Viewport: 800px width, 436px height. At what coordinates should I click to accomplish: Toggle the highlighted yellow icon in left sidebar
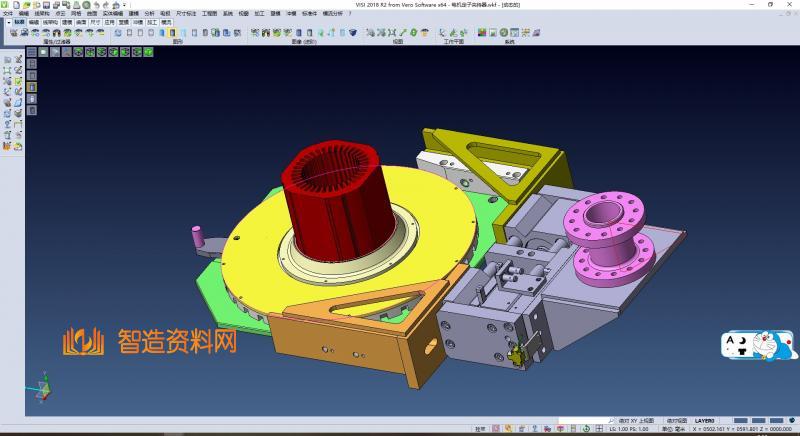[x=32, y=87]
